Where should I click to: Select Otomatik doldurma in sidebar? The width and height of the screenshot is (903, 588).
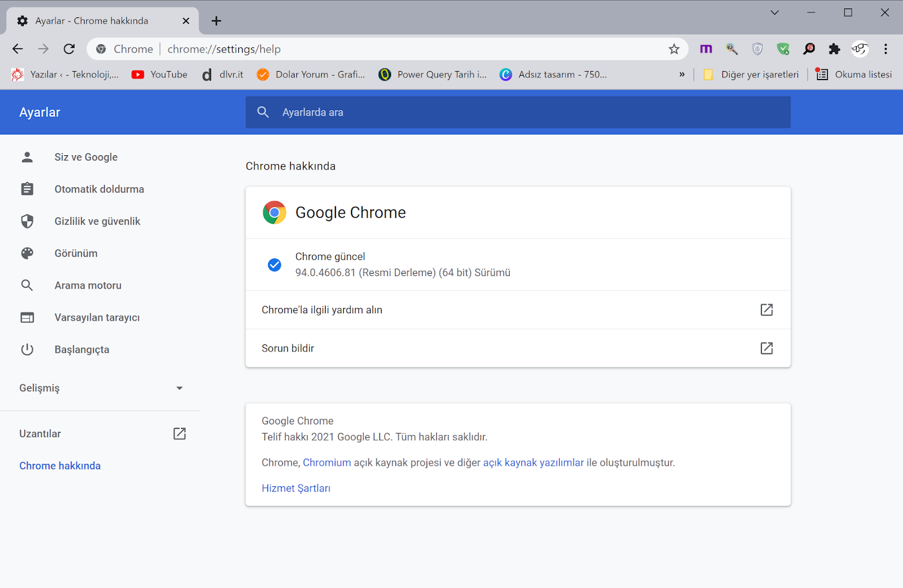99,190
